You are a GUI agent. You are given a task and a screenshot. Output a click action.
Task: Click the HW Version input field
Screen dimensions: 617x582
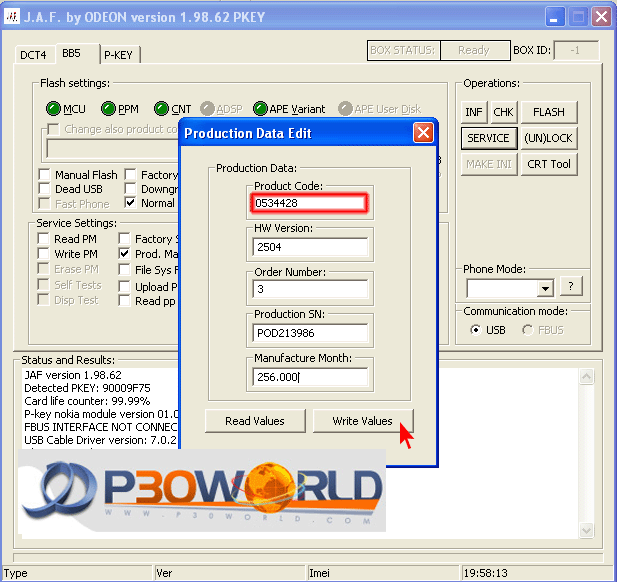point(310,247)
